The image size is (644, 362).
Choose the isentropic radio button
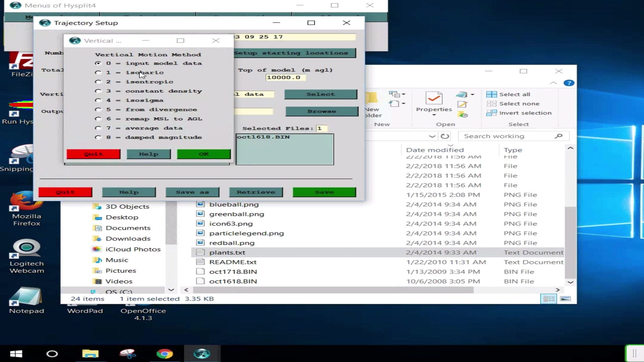[x=98, y=82]
